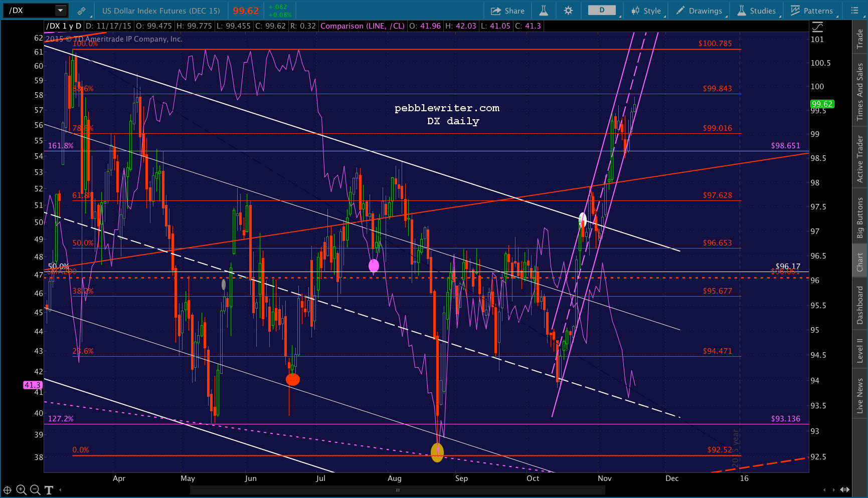Switch to the Trade sidebar tab
Image resolution: width=868 pixels, height=498 pixels.
point(860,39)
